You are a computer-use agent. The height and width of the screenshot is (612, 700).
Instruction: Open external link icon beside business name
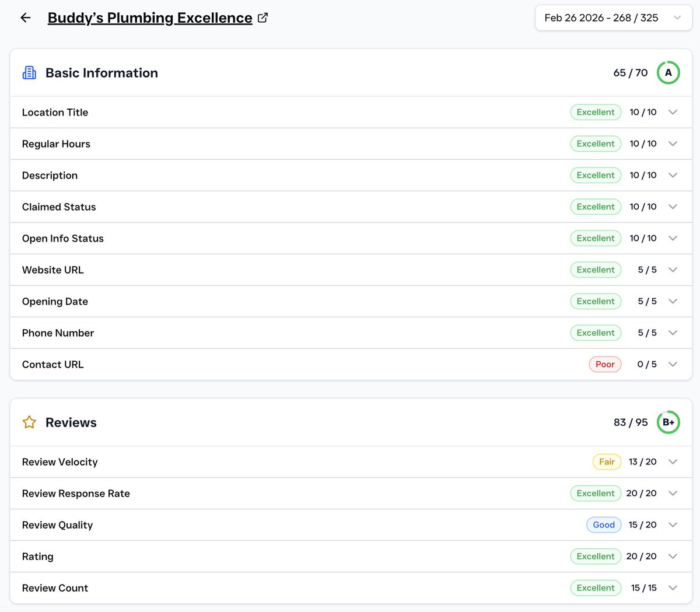pos(263,18)
